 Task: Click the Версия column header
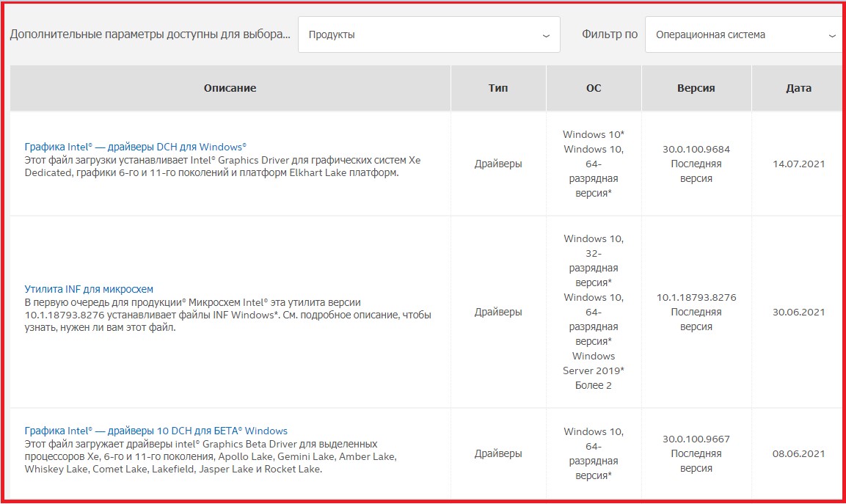click(696, 88)
